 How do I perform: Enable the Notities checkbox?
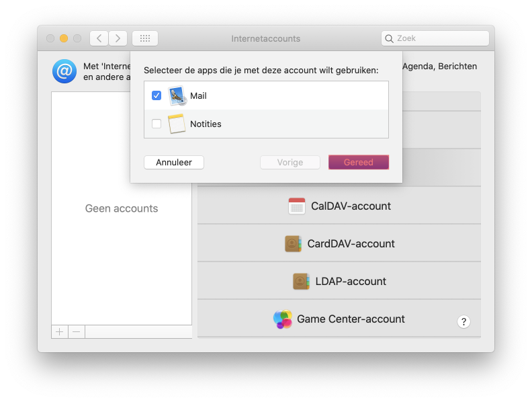coord(157,124)
